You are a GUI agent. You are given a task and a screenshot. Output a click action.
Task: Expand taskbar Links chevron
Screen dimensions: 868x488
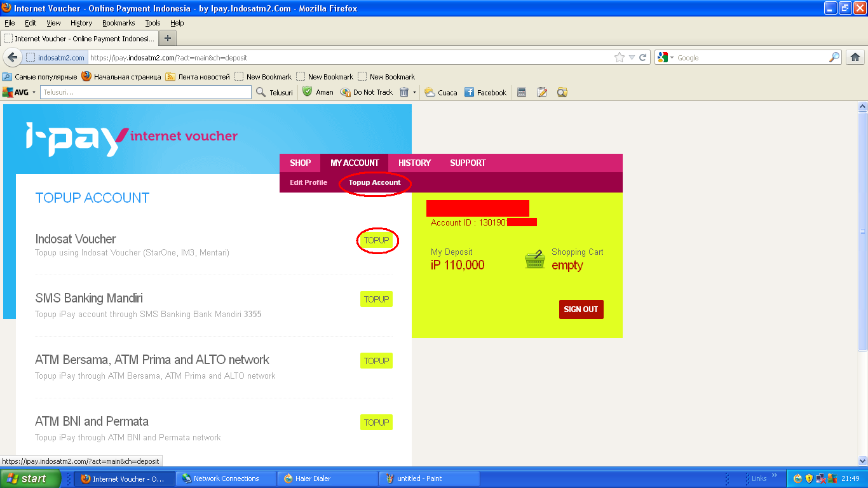click(x=775, y=475)
